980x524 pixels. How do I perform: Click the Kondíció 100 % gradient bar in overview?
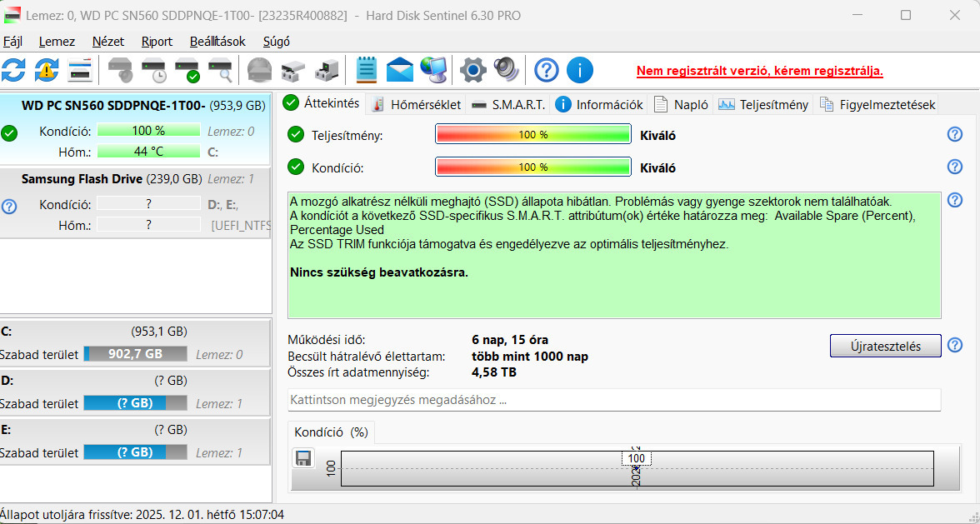point(533,167)
